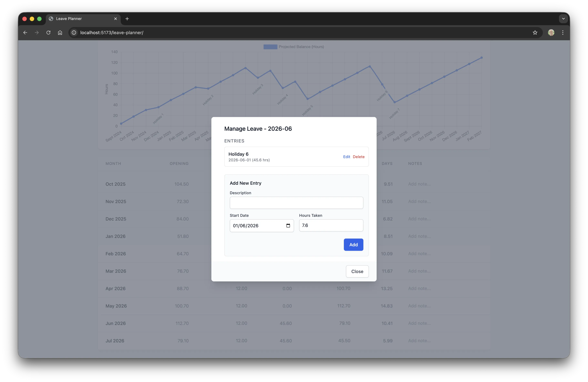Click the NOTES column header
Image resolution: width=588 pixels, height=382 pixels.
click(x=415, y=164)
